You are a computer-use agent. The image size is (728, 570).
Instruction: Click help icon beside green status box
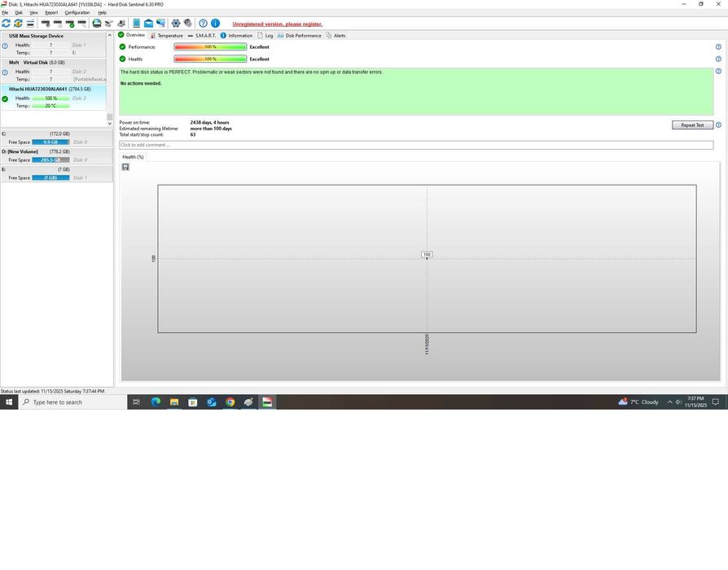pyautogui.click(x=718, y=71)
